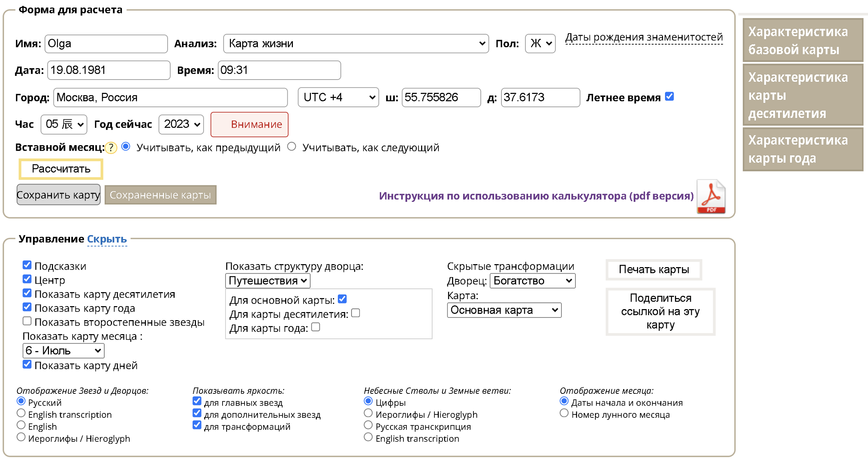Disable Показать карту десятилетия
Image resolution: width=868 pixels, height=459 pixels.
[x=27, y=293]
